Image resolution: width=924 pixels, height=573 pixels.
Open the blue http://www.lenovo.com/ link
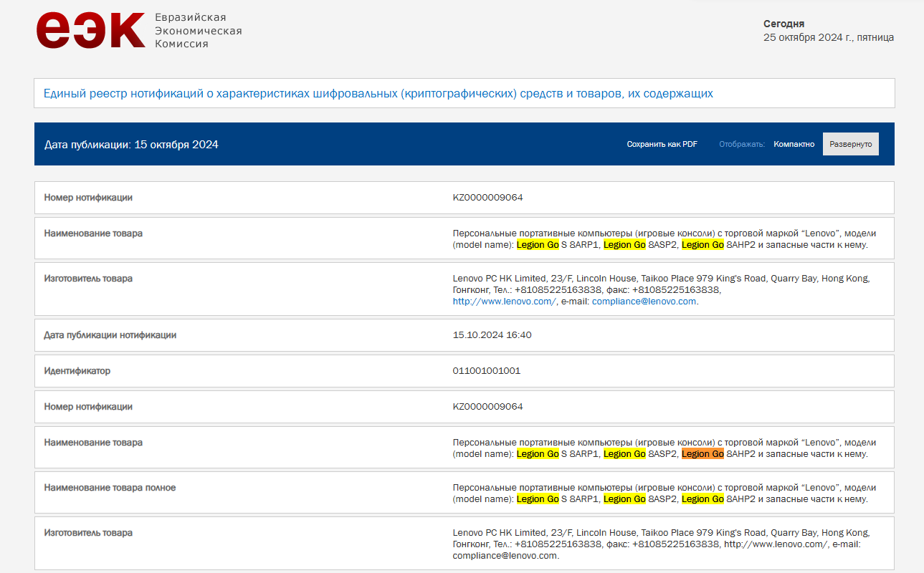point(504,302)
